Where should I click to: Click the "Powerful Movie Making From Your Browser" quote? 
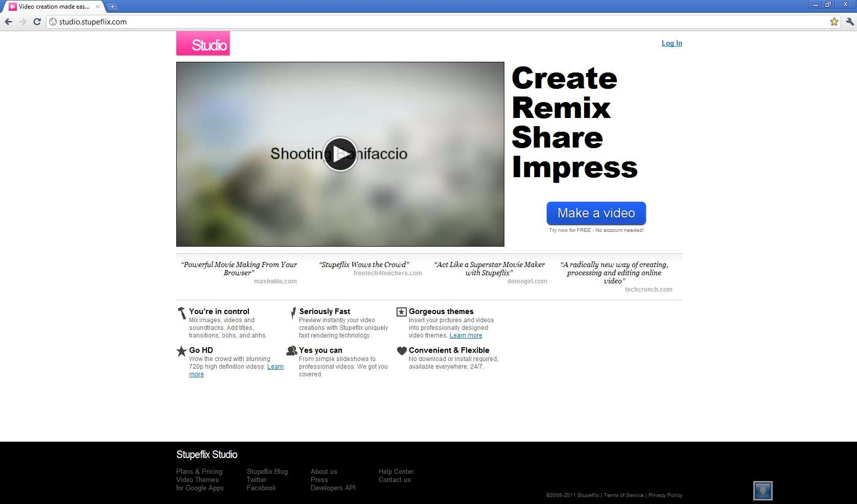click(239, 269)
